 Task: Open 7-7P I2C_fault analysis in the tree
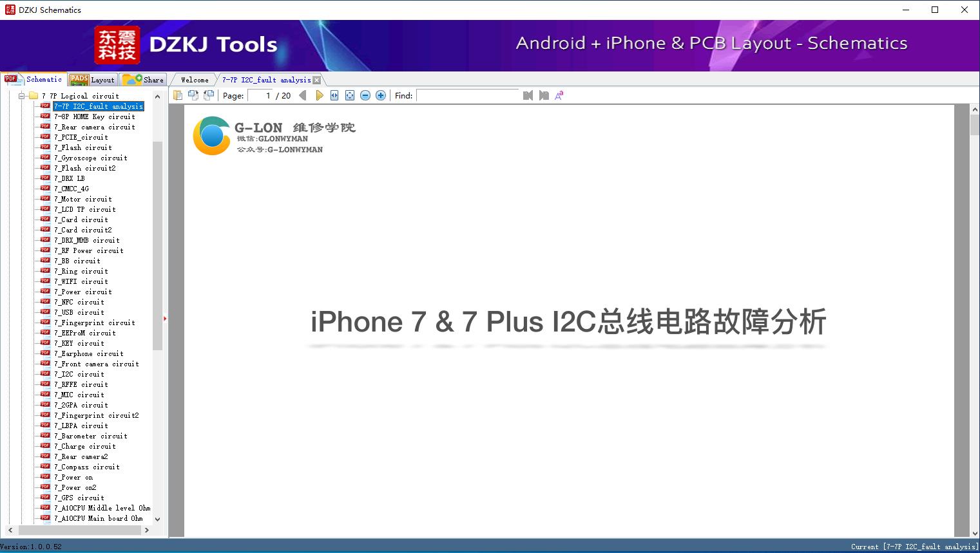(x=99, y=106)
